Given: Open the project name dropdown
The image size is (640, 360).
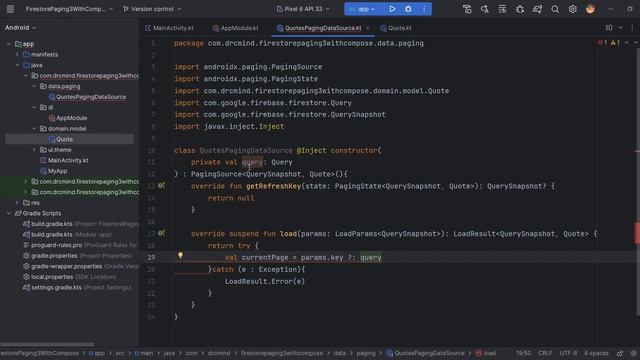Looking at the screenshot, I should pos(69,9).
